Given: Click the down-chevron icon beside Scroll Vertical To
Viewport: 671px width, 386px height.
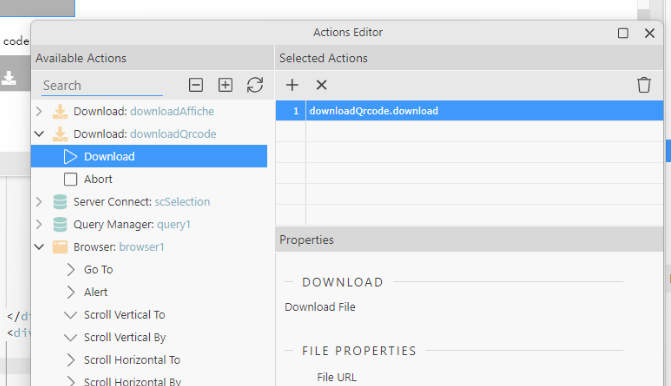Looking at the screenshot, I should pos(70,315).
